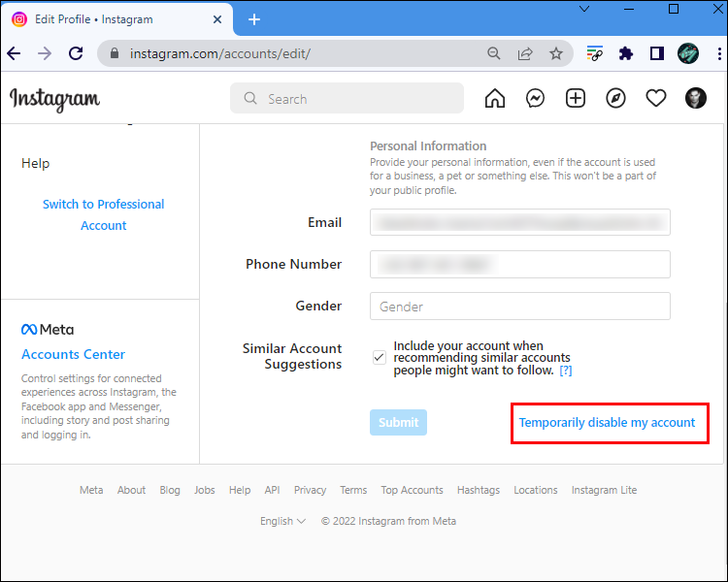Create a new post with plus icon
Viewport: 728px width, 582px height.
click(576, 98)
